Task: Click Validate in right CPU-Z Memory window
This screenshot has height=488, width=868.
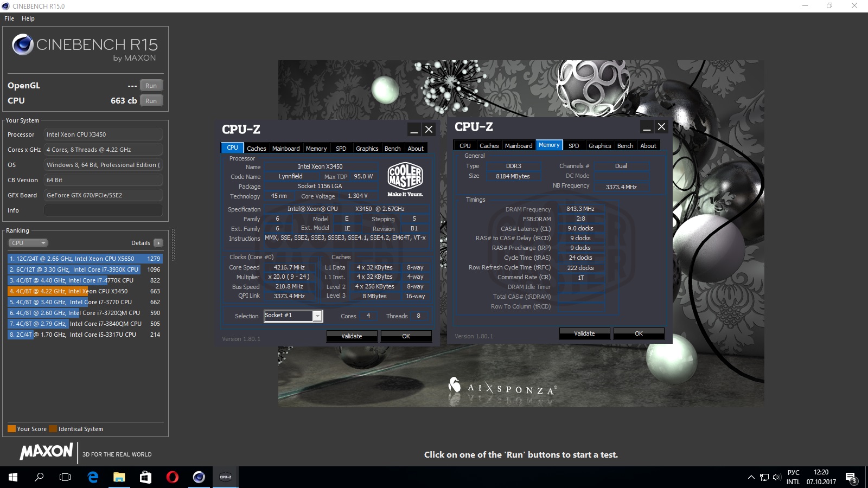Action: [x=585, y=333]
